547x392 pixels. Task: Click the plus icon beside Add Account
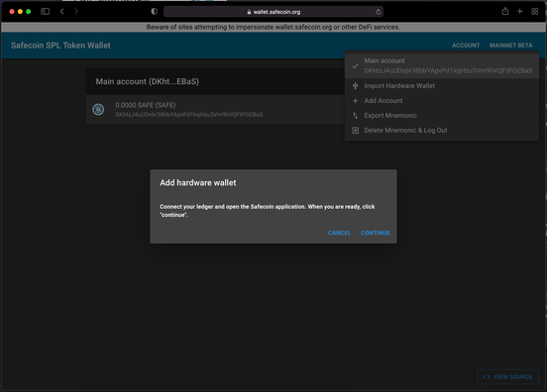pyautogui.click(x=355, y=101)
